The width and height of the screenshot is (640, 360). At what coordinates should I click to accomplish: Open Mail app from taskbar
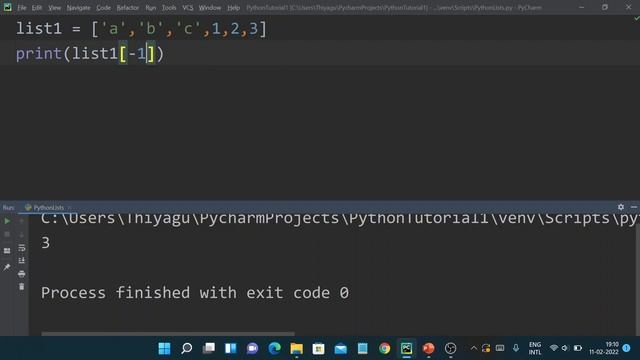[x=340, y=348]
